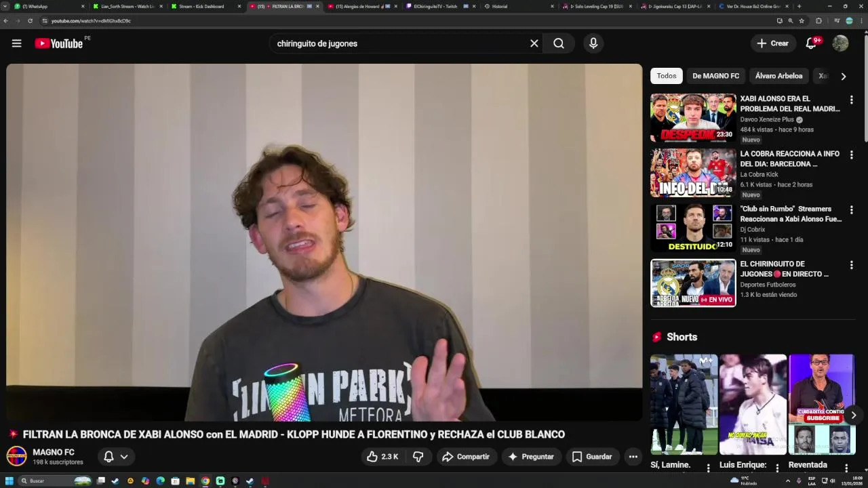Show more filter chips with right arrow
Image resolution: width=868 pixels, height=488 pixels.
click(843, 77)
